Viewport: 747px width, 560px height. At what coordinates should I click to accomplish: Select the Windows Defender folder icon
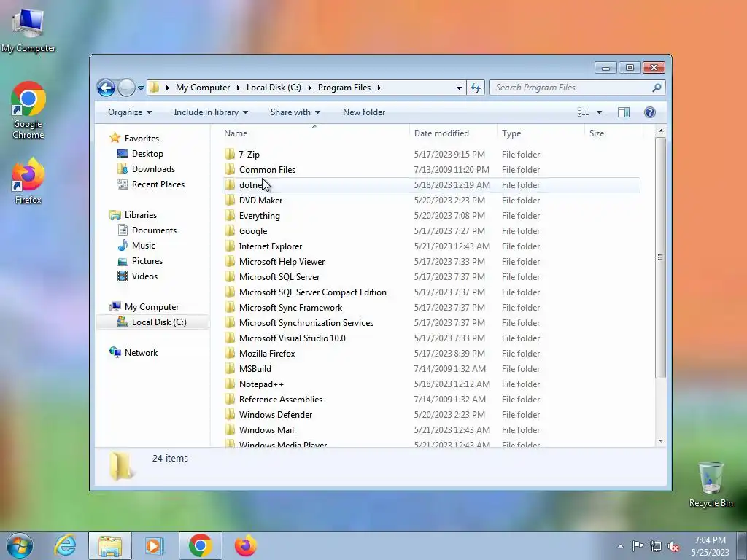click(230, 414)
